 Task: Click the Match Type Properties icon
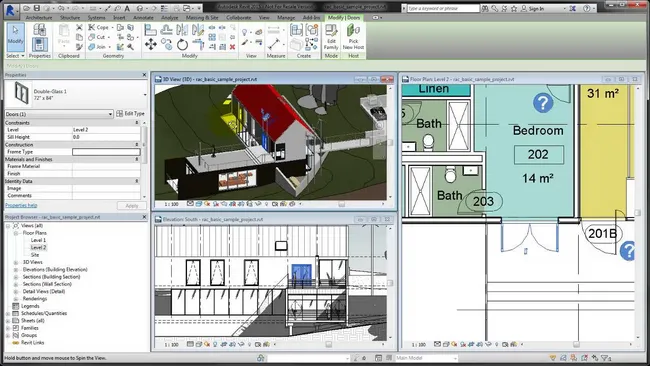pos(79,47)
